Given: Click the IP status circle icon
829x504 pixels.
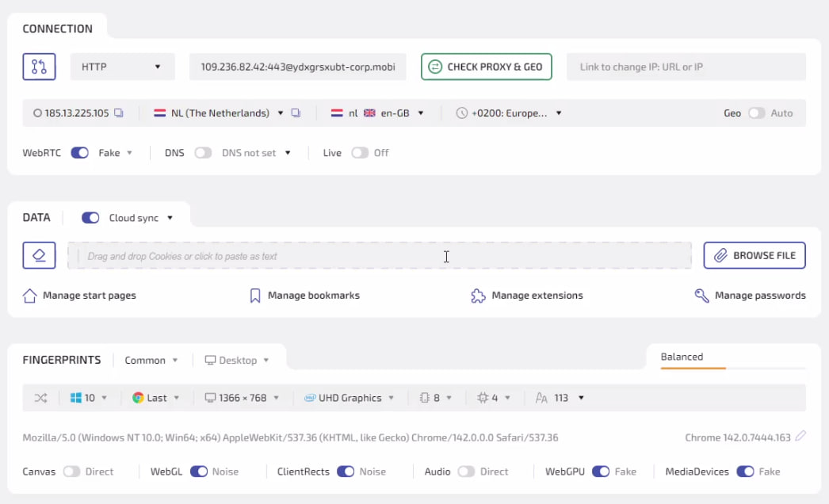Looking at the screenshot, I should (x=37, y=113).
